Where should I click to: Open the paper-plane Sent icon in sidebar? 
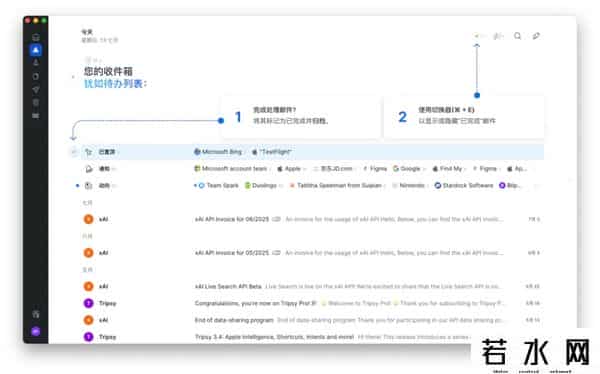click(x=36, y=90)
